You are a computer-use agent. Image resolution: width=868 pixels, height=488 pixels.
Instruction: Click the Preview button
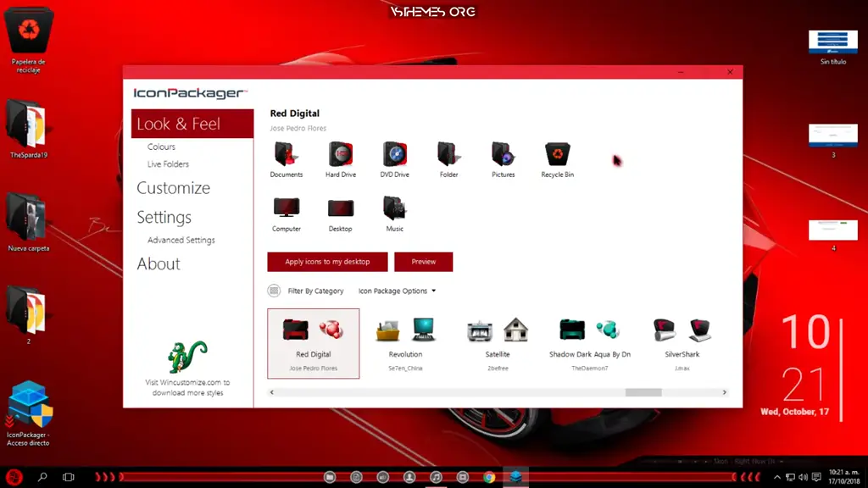coord(423,262)
